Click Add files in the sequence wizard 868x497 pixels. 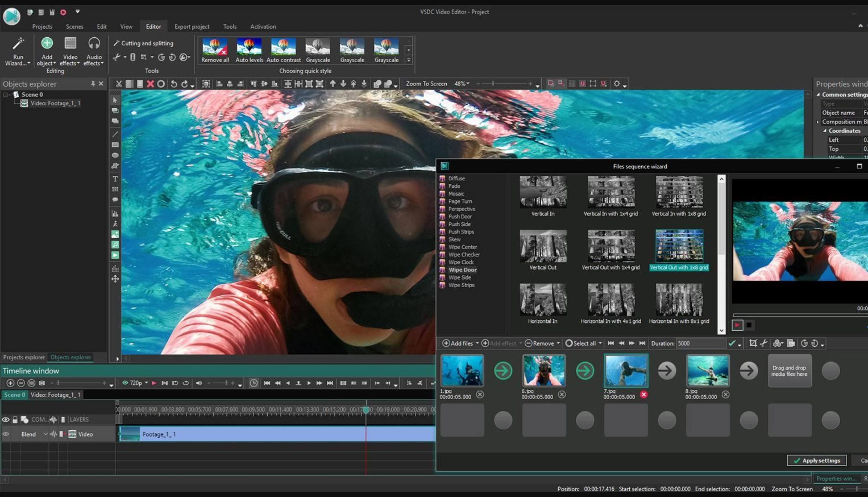click(459, 343)
